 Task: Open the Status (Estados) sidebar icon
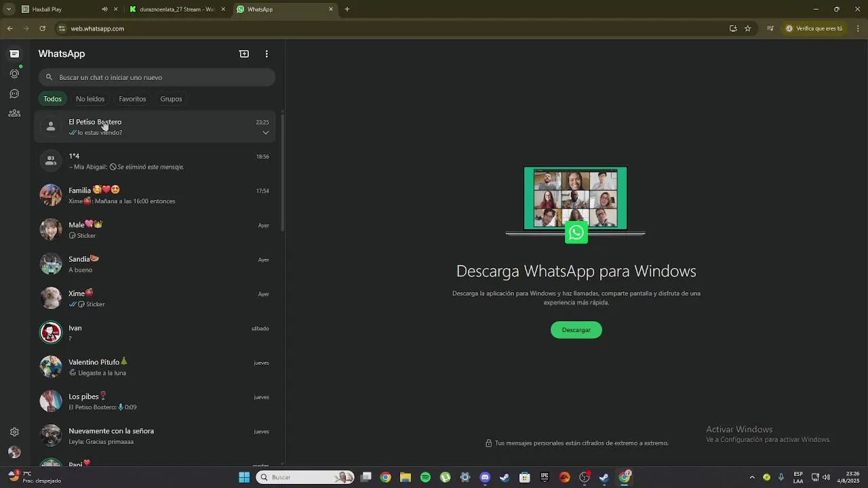[x=14, y=73]
